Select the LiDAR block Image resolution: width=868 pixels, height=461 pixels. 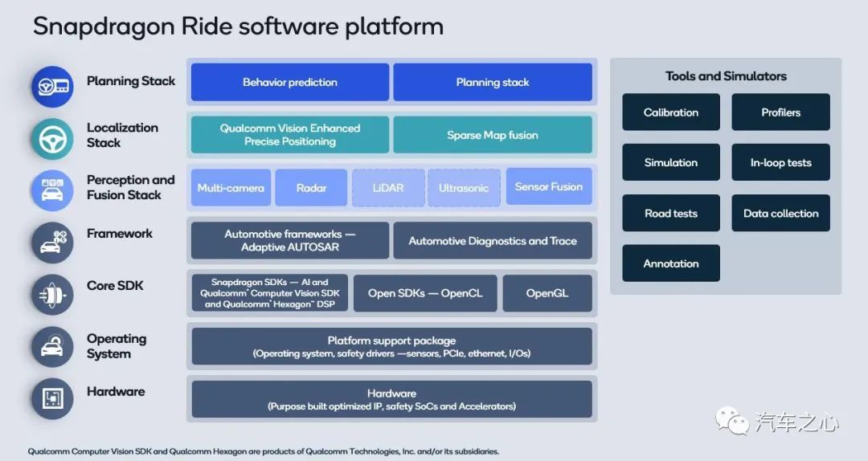(x=388, y=188)
